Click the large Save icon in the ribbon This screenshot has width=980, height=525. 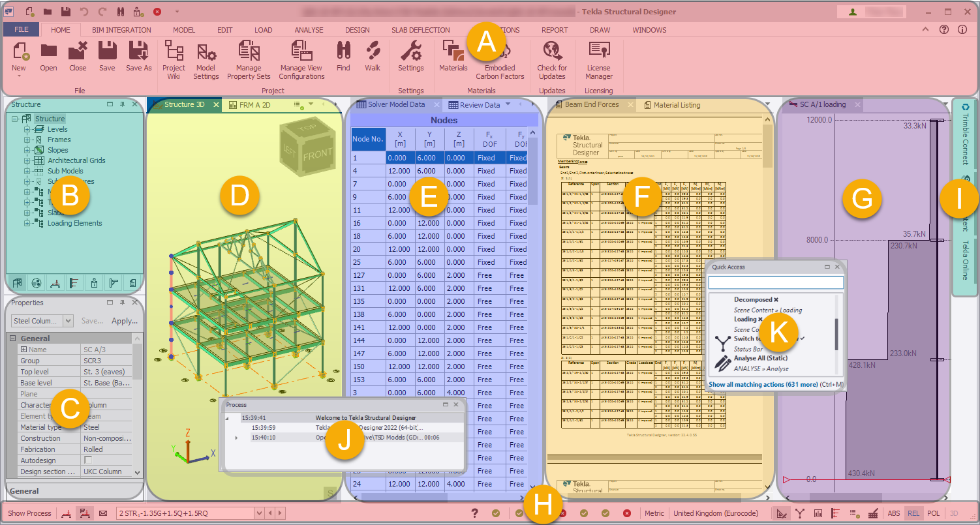[107, 51]
